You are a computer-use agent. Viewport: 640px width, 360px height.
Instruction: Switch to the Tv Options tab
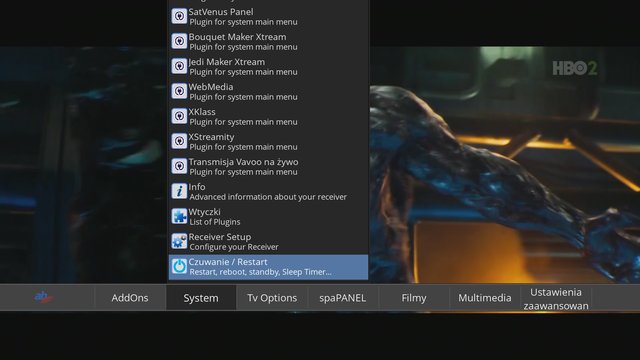pos(272,298)
